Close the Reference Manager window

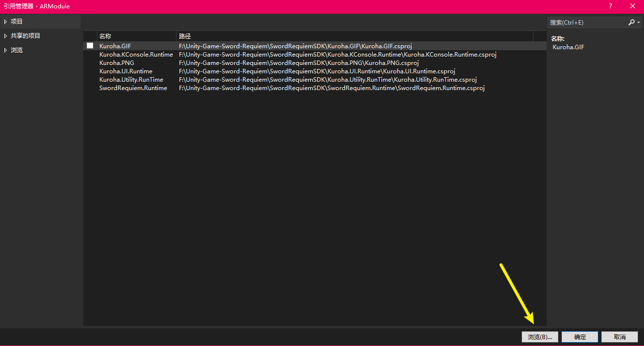point(633,6)
